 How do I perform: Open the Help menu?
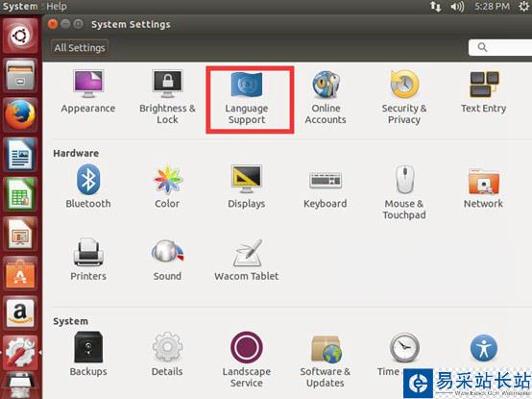click(x=57, y=6)
